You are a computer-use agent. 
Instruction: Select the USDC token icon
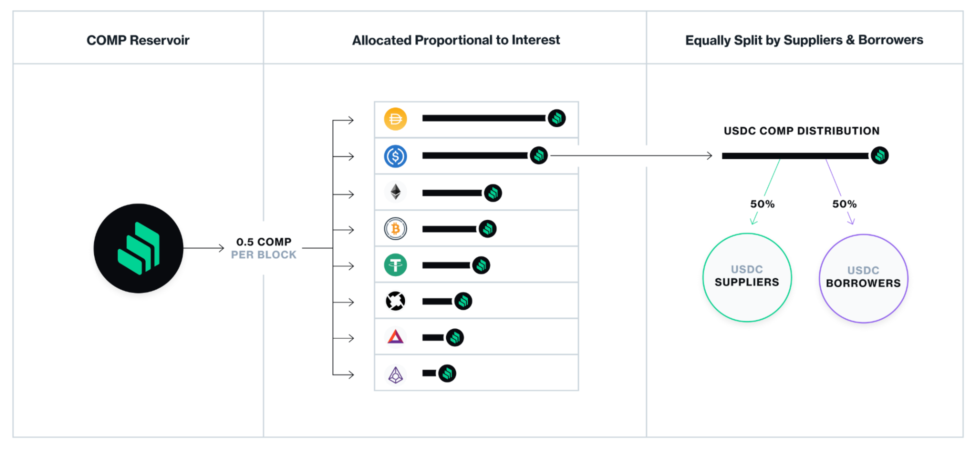click(395, 156)
